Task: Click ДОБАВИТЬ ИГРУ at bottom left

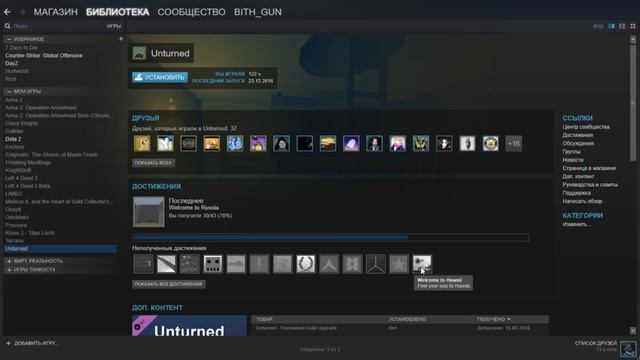Action: point(36,343)
